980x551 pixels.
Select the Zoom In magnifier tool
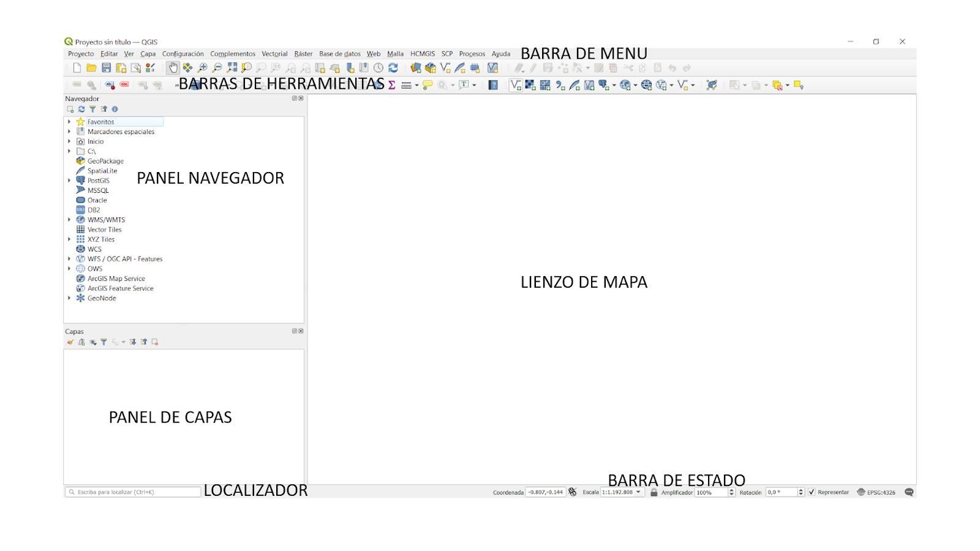click(x=202, y=68)
